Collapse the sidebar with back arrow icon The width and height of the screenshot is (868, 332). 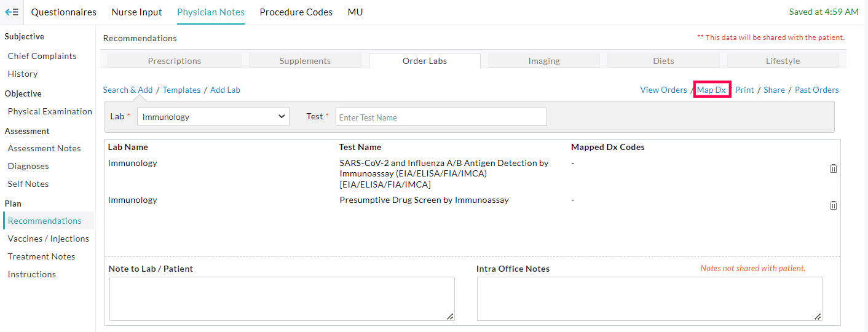click(12, 12)
